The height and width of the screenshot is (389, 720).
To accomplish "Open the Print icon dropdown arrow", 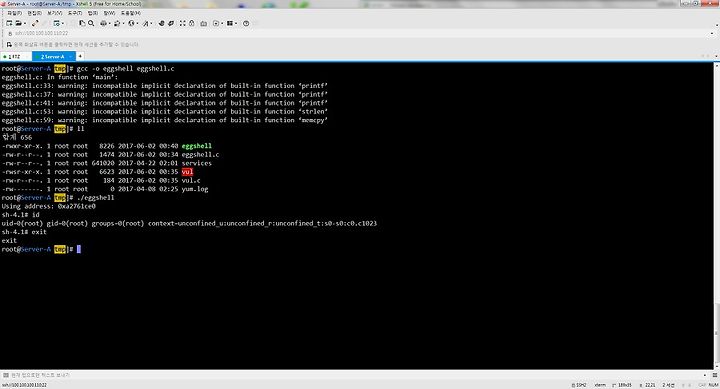I will click(109, 23).
